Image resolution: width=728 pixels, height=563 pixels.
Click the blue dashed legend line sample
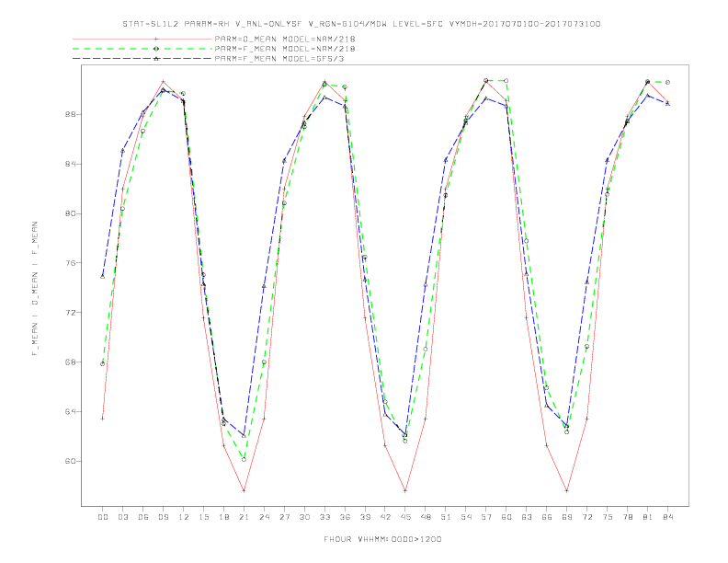click(142, 59)
